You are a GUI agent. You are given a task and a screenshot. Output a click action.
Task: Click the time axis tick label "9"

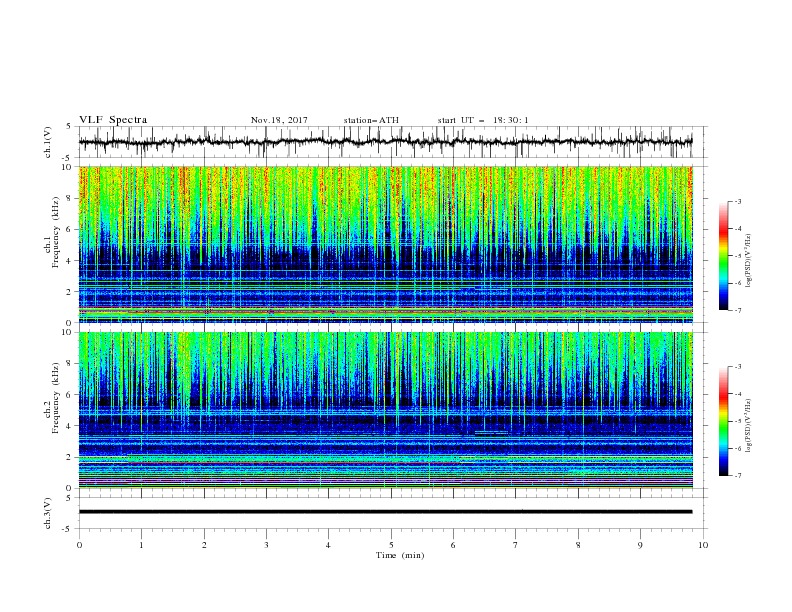[x=640, y=545]
